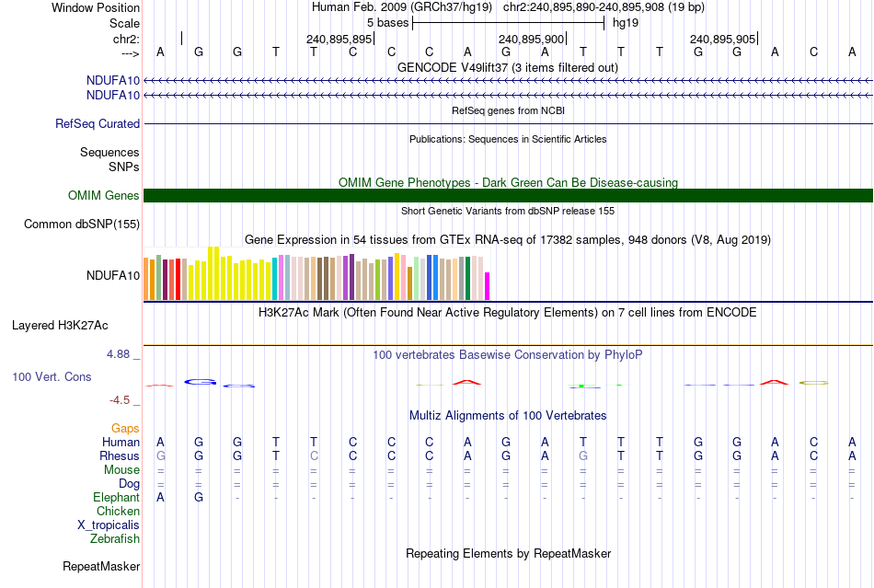Click the Rhesus species row label
The width and height of the screenshot is (874, 588).
[x=120, y=455]
